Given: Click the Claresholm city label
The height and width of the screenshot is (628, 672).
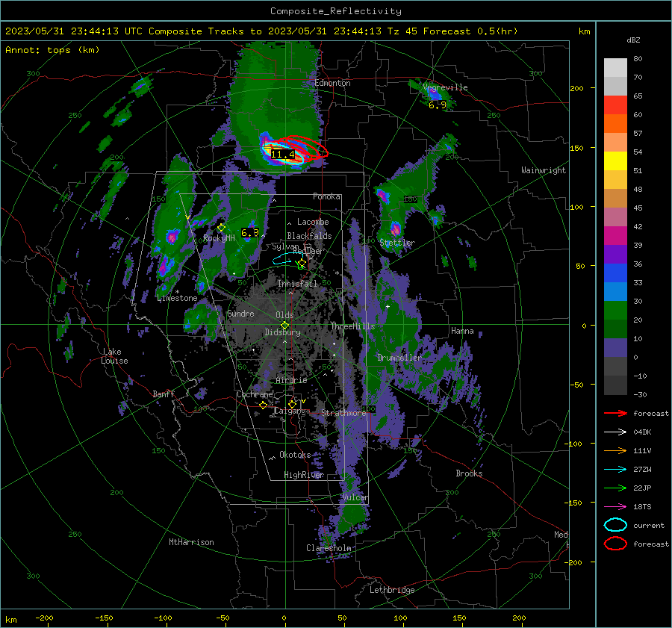Looking at the screenshot, I should point(329,548).
